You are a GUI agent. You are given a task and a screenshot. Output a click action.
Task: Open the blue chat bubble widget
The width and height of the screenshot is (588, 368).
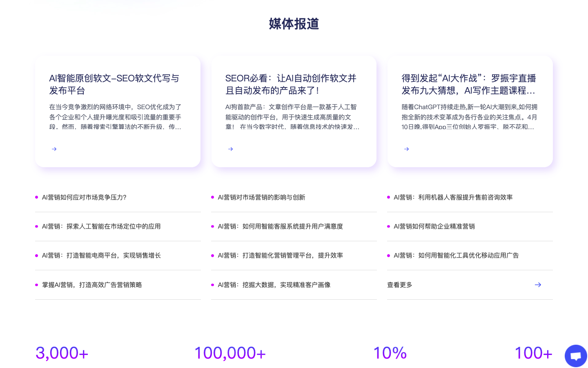[x=576, y=356]
